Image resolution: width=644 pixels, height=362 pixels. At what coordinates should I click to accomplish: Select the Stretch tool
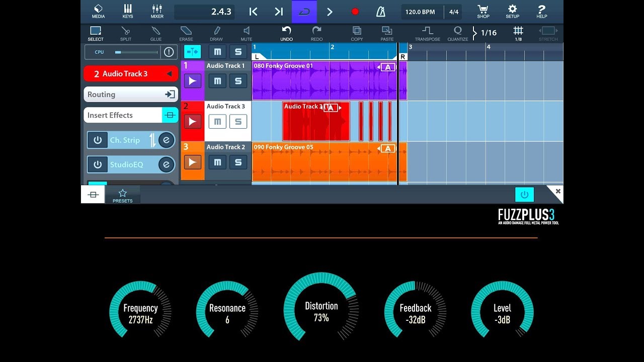click(548, 34)
